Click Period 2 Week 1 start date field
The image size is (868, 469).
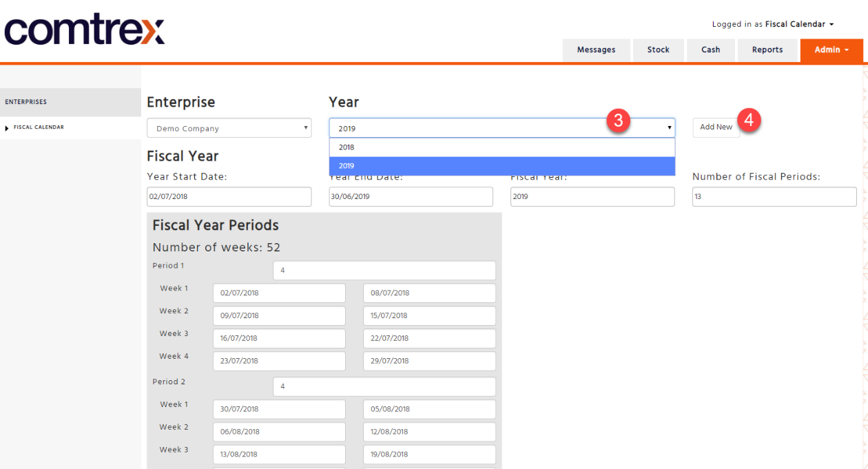tap(279, 409)
